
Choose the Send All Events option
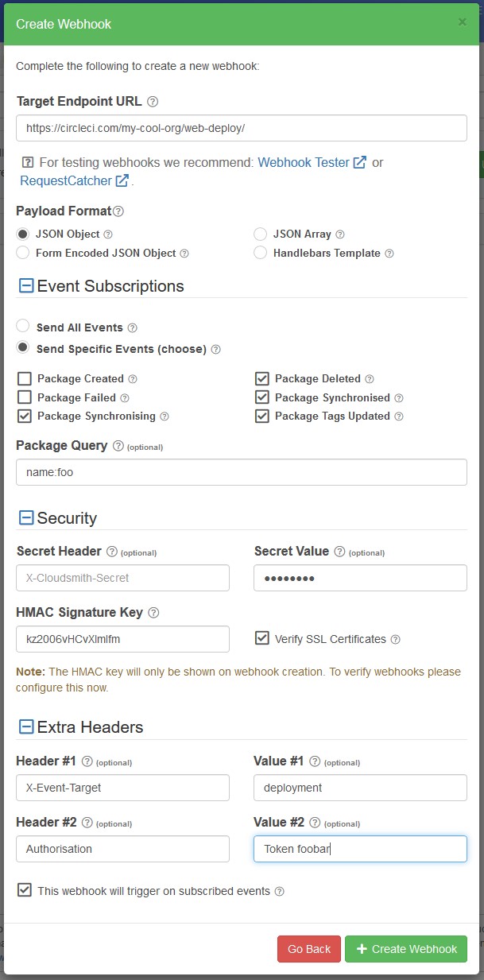(x=23, y=326)
